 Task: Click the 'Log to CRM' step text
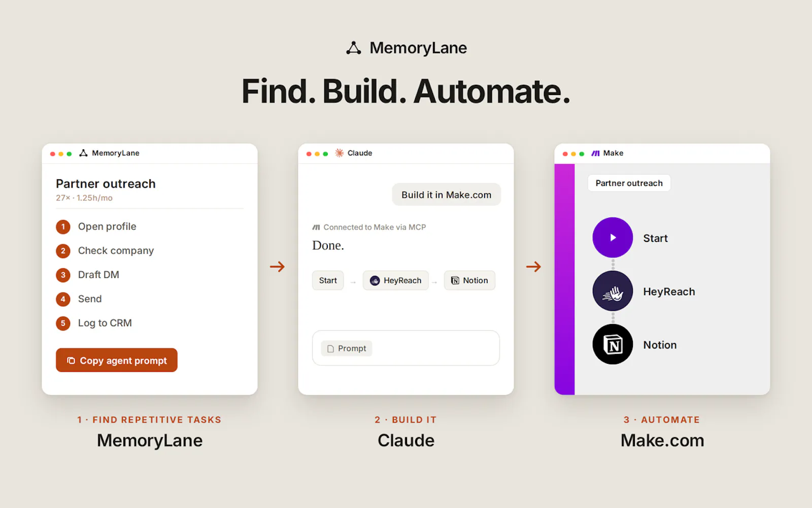(105, 323)
